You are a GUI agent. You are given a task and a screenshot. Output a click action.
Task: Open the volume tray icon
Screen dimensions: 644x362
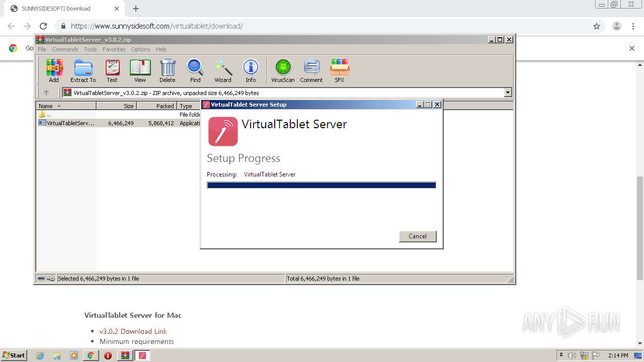click(572, 355)
